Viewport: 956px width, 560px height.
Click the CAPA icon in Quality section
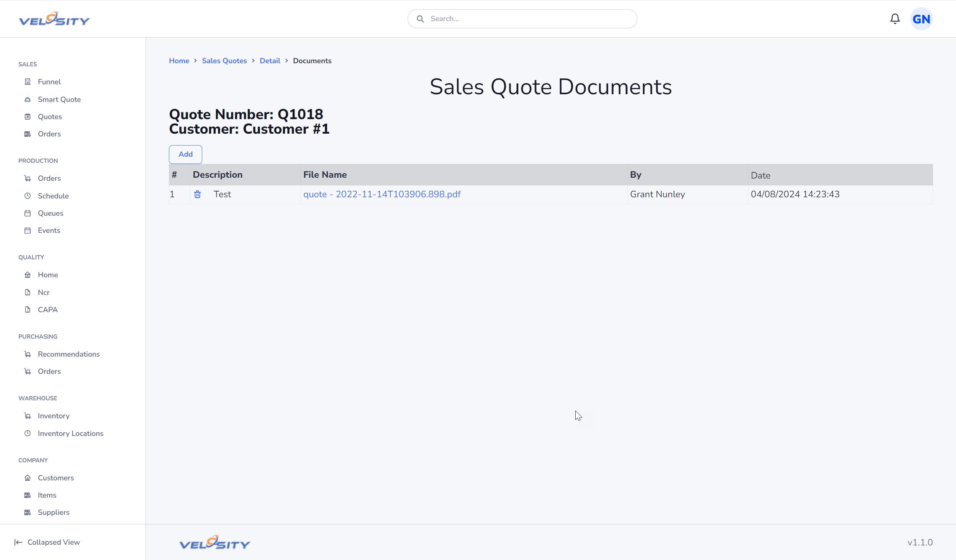pos(27,309)
